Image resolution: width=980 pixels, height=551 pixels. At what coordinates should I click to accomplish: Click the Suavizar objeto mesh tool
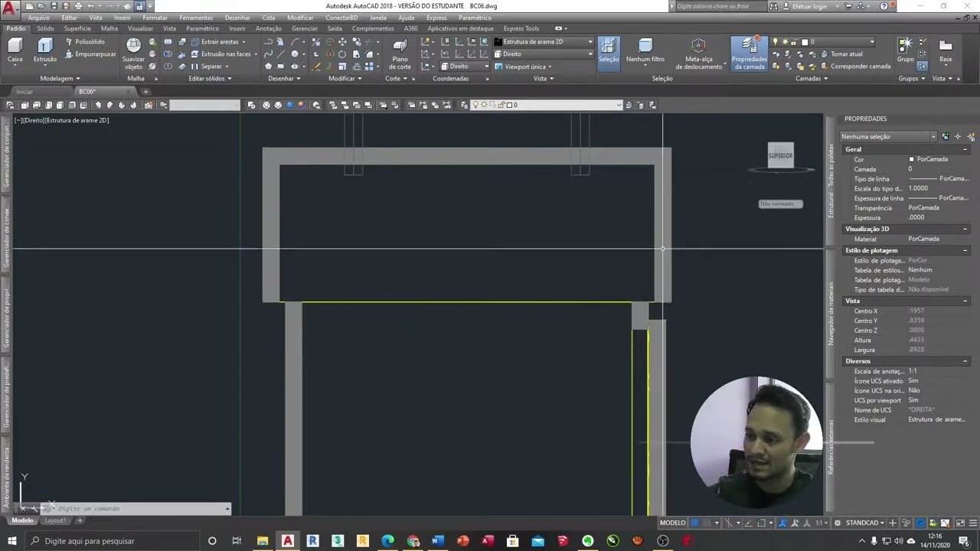[133, 53]
